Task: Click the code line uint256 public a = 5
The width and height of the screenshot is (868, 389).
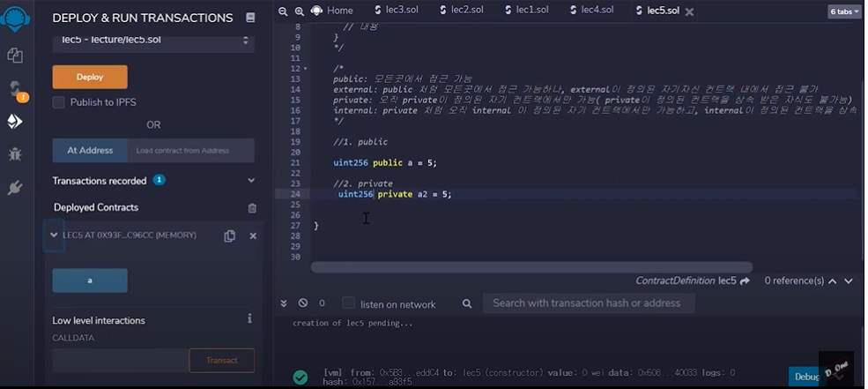Action: tap(385, 163)
